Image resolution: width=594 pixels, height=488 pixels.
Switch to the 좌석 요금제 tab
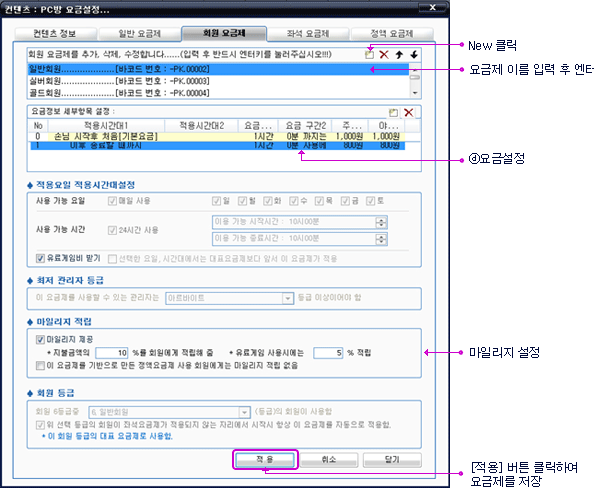[x=308, y=34]
